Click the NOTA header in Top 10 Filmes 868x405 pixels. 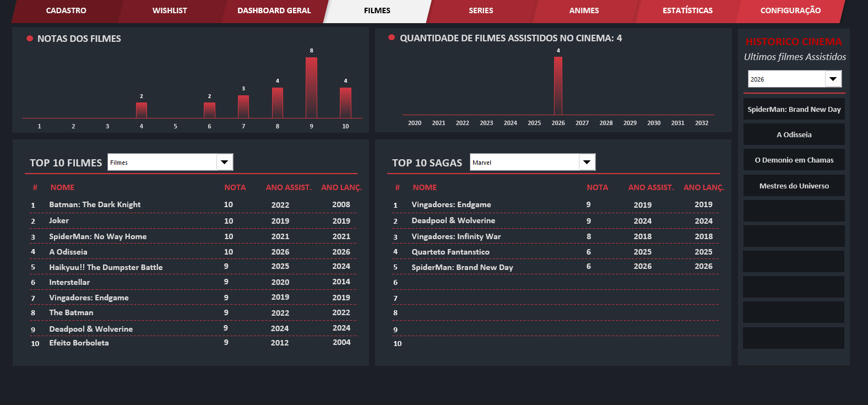click(235, 187)
